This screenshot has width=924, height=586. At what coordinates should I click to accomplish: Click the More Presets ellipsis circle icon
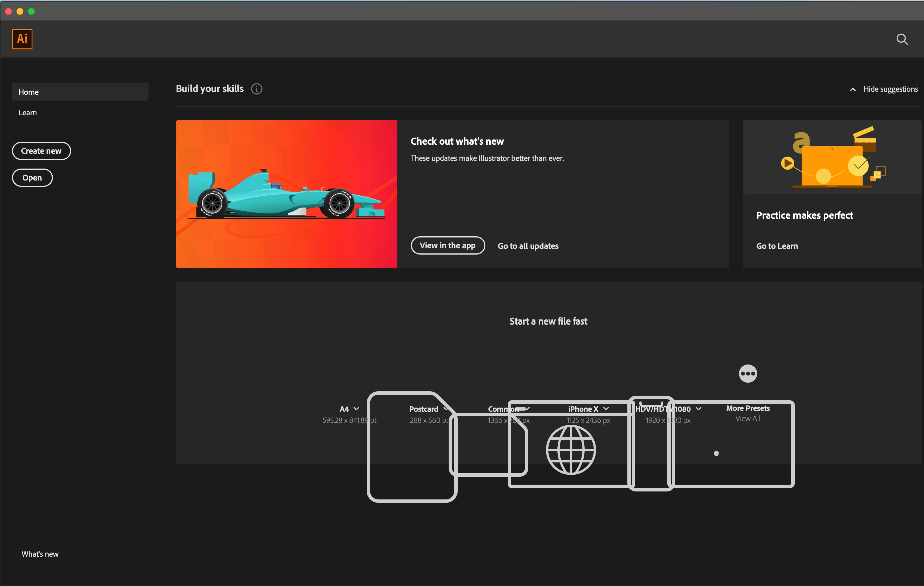pos(748,373)
